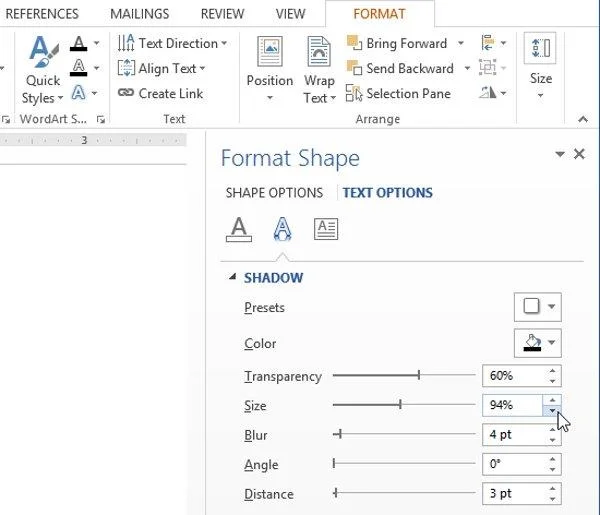Collapse the ribbon with the chevron
This screenshot has height=515, width=600.
click(583, 119)
